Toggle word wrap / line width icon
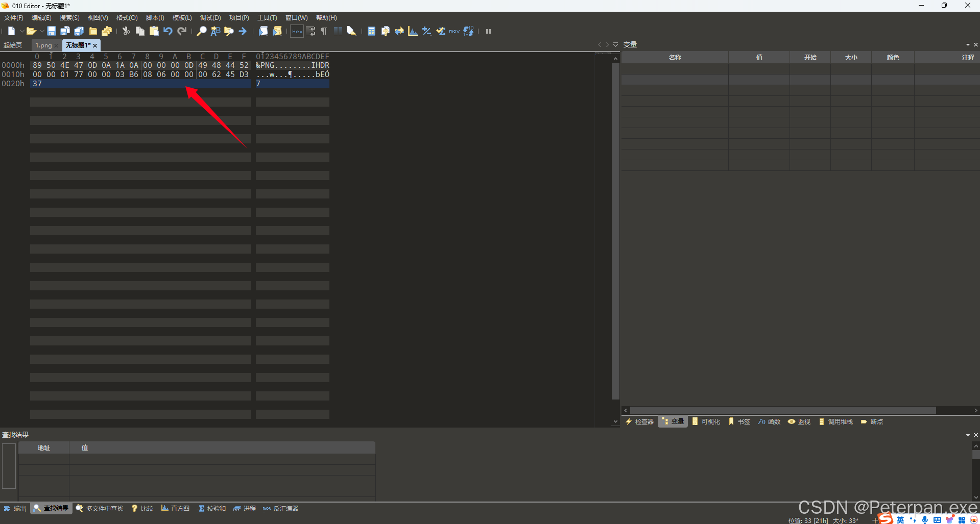Viewport: 980px width, 524px height. 310,31
